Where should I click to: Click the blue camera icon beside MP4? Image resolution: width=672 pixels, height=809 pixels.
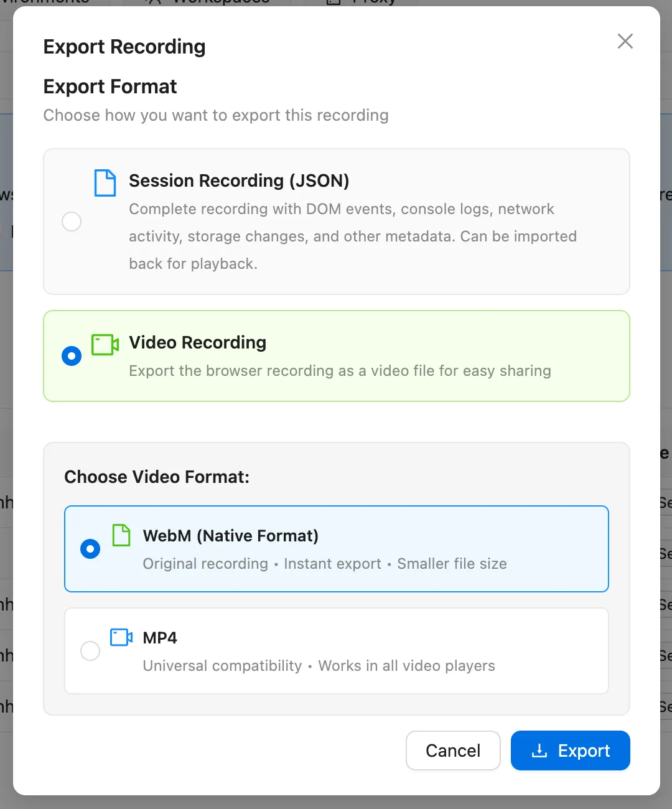120,637
